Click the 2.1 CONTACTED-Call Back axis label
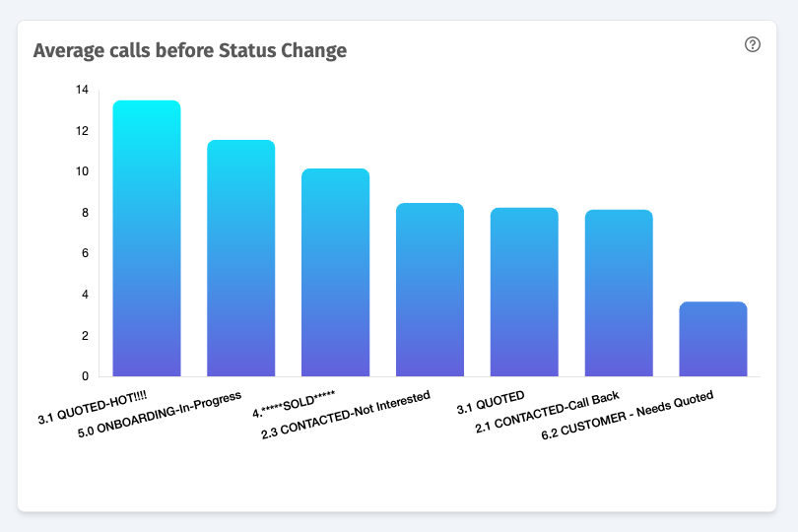 pos(548,413)
